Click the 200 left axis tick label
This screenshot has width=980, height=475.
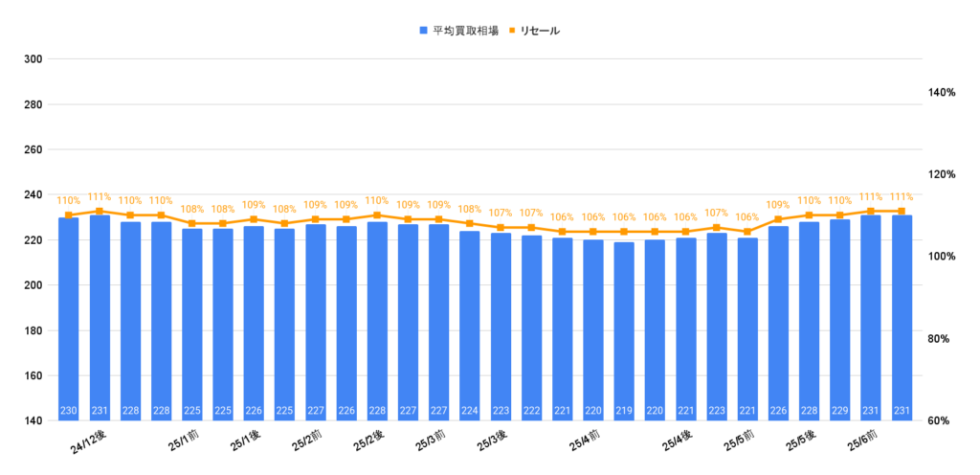[33, 285]
